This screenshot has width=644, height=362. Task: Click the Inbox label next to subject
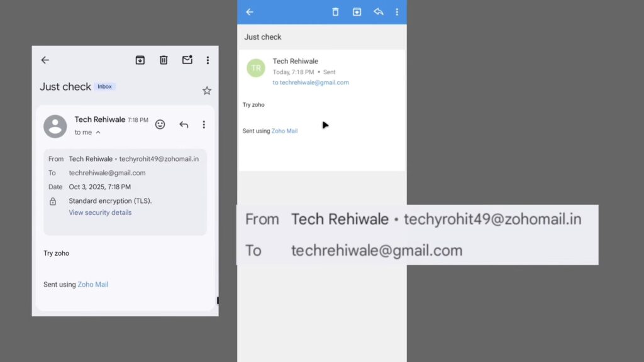[105, 87]
